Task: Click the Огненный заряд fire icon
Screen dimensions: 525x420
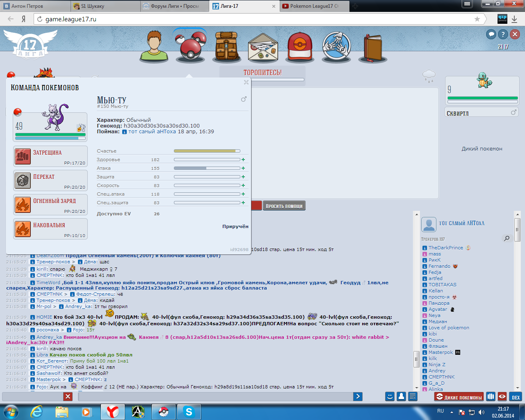Action: pos(23,205)
